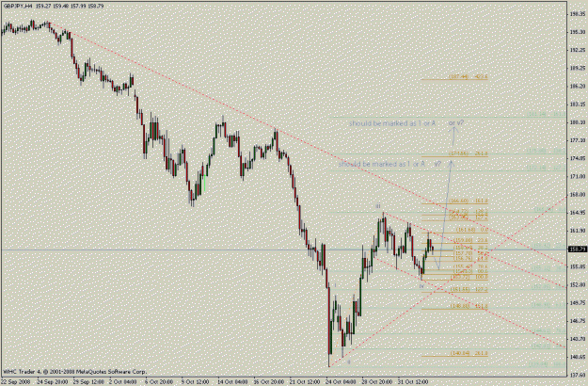This screenshot has width=588, height=386.
Task: Select upper 'should be marked as 1 or A' note
Action: pyautogui.click(x=392, y=123)
